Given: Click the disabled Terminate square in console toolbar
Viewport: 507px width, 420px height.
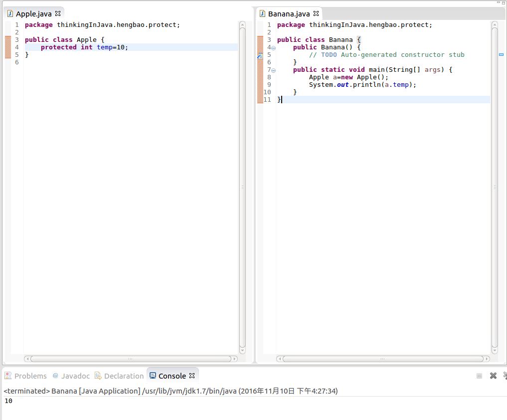Looking at the screenshot, I should (479, 376).
